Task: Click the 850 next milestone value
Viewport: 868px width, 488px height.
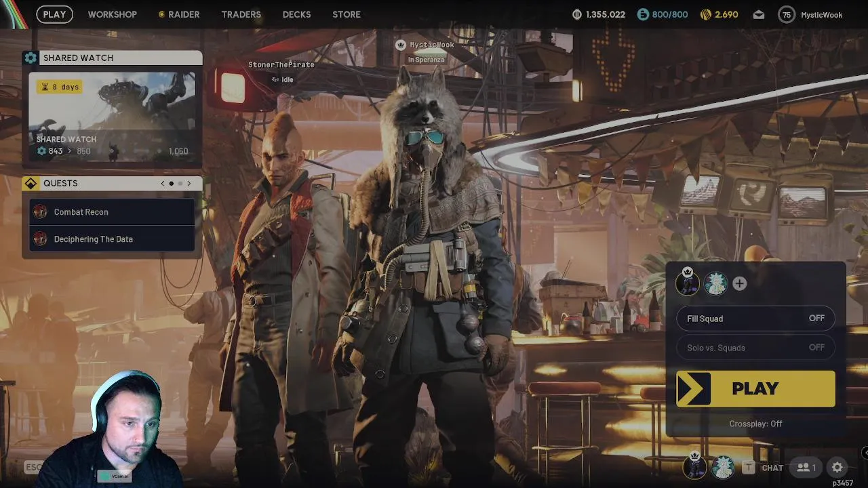Action: [83, 151]
